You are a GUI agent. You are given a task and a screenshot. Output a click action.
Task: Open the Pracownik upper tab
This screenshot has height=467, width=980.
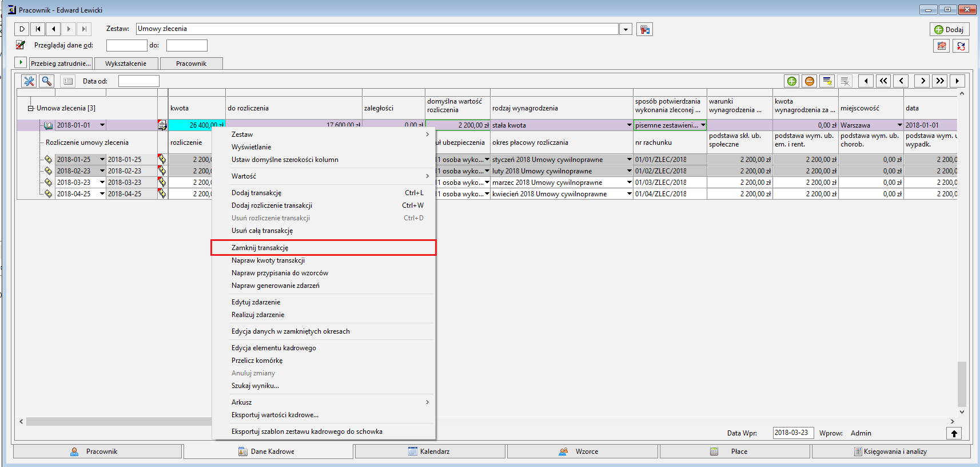[x=191, y=64]
